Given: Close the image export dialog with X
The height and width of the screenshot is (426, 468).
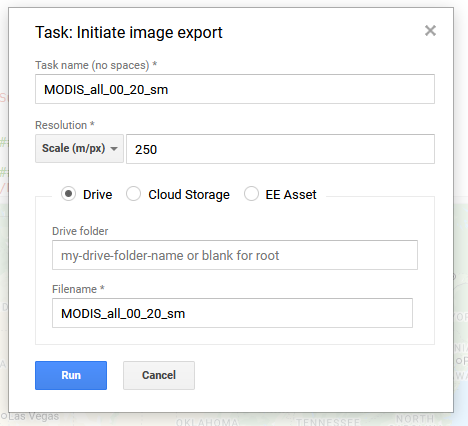Looking at the screenshot, I should click(x=430, y=31).
